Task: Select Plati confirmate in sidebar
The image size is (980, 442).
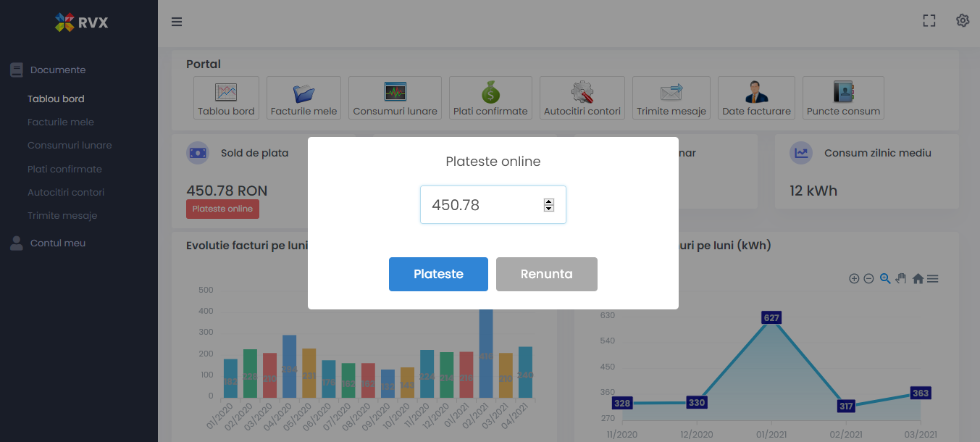Action: [x=64, y=170]
